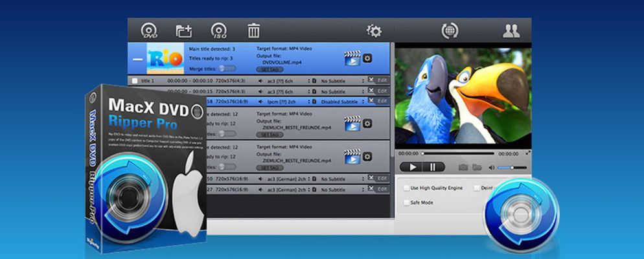
Task: Click the 'DVDVOLUME.mp4' output file name
Action: click(x=284, y=62)
